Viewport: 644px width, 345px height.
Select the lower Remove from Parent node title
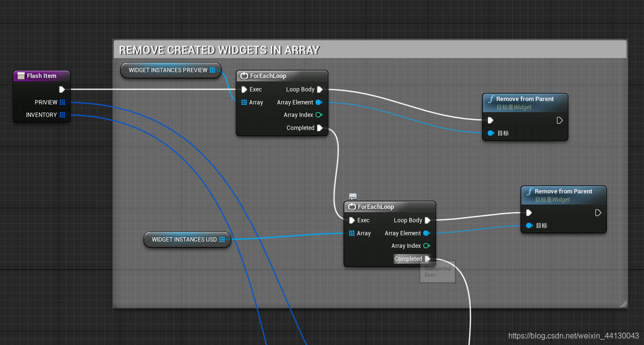click(x=563, y=191)
